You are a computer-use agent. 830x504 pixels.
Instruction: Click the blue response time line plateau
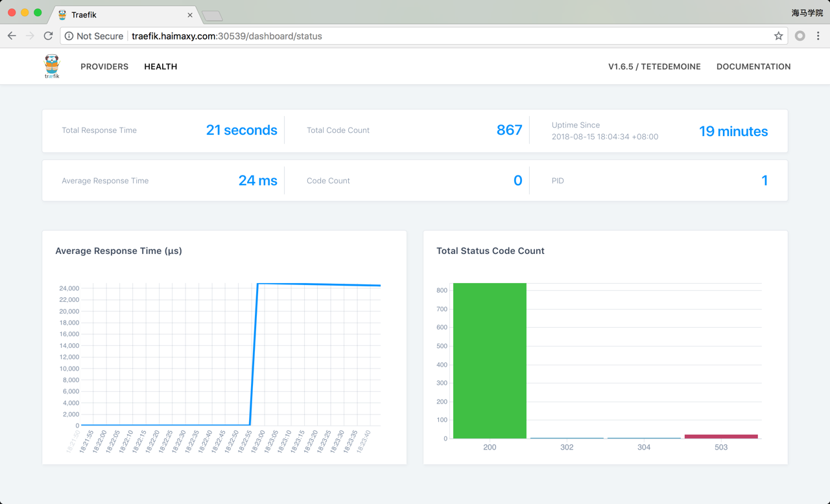pos(318,284)
